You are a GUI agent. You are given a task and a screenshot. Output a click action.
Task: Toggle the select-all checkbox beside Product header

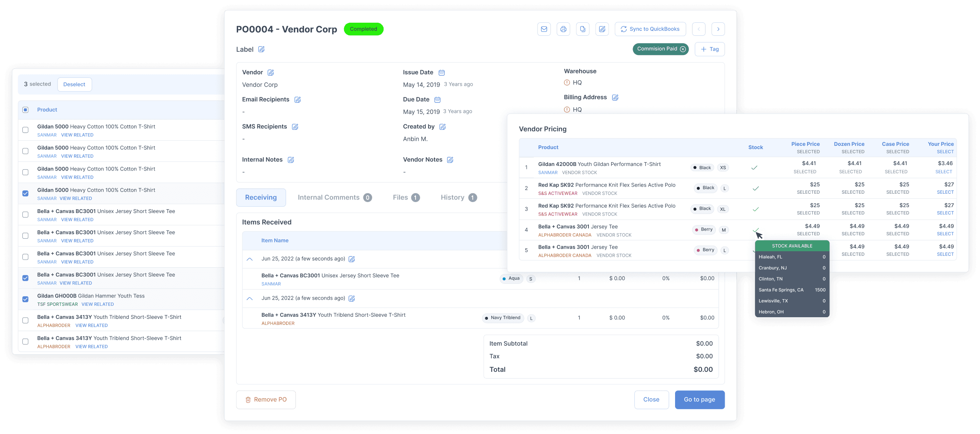[x=26, y=110]
